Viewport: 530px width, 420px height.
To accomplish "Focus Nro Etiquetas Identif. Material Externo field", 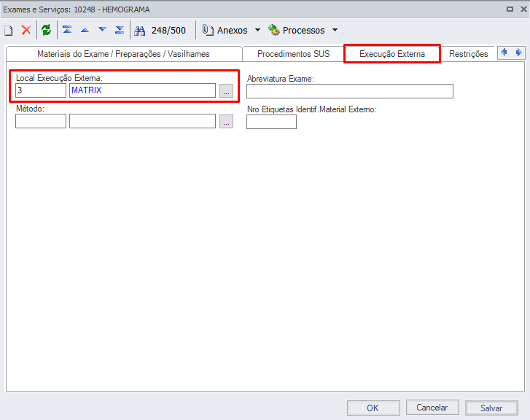I will pyautogui.click(x=271, y=122).
